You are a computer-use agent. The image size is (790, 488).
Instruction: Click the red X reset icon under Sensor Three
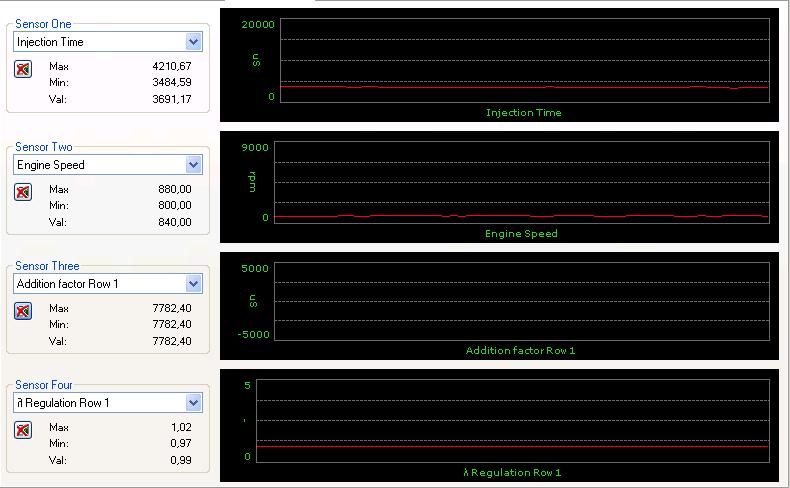coord(23,311)
